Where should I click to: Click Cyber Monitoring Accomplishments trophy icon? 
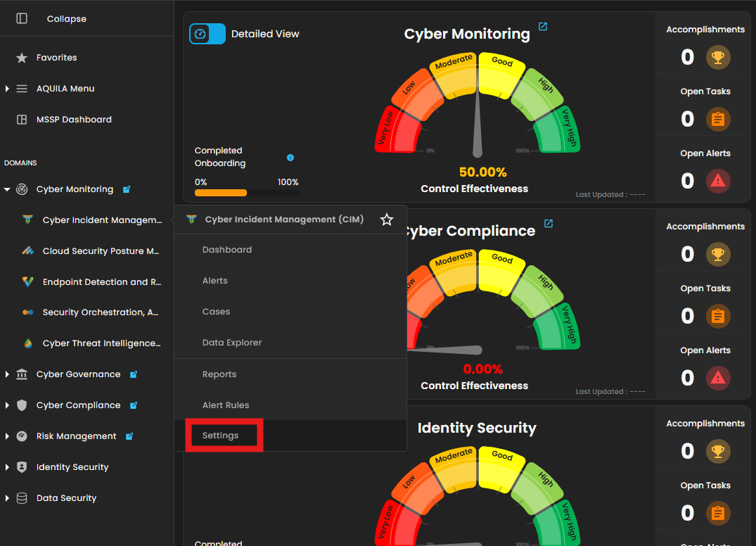tap(718, 58)
